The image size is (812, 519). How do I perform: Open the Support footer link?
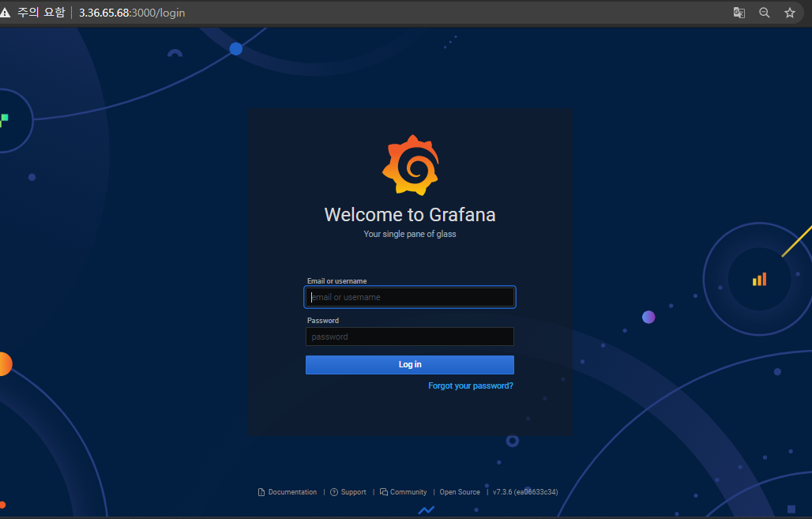[x=354, y=492]
